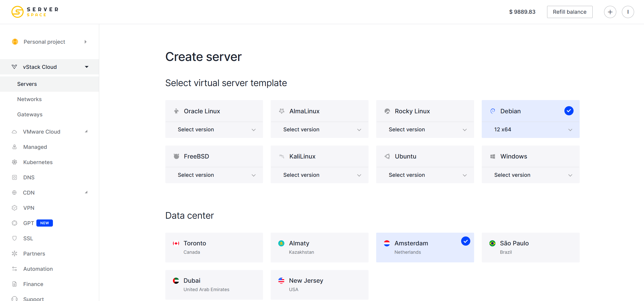This screenshot has width=644, height=301.
Task: Click the Managed sidebar icon
Action: point(14,147)
